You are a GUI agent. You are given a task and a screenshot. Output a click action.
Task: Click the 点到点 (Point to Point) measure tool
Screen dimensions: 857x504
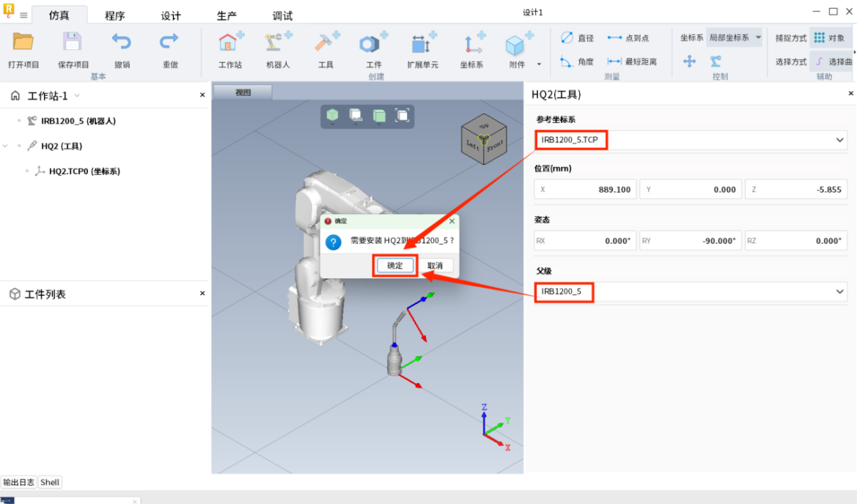pos(628,38)
